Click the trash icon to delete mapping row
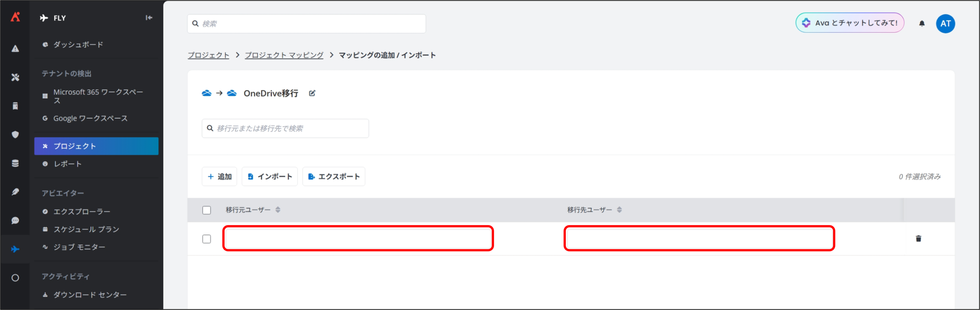The width and height of the screenshot is (980, 310). 918,239
